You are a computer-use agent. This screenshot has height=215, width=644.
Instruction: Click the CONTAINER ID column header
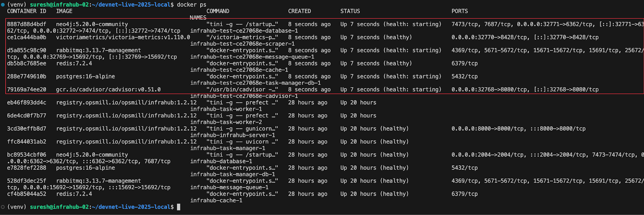point(27,11)
